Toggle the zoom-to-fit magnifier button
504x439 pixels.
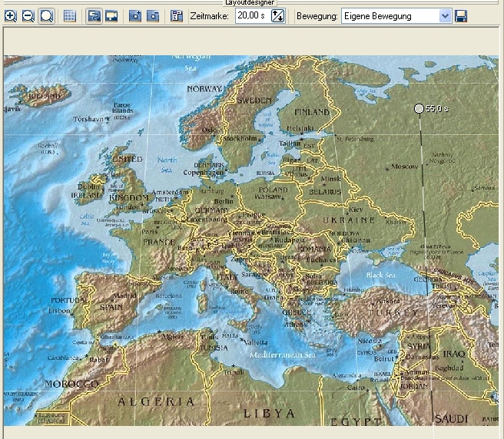(x=47, y=16)
